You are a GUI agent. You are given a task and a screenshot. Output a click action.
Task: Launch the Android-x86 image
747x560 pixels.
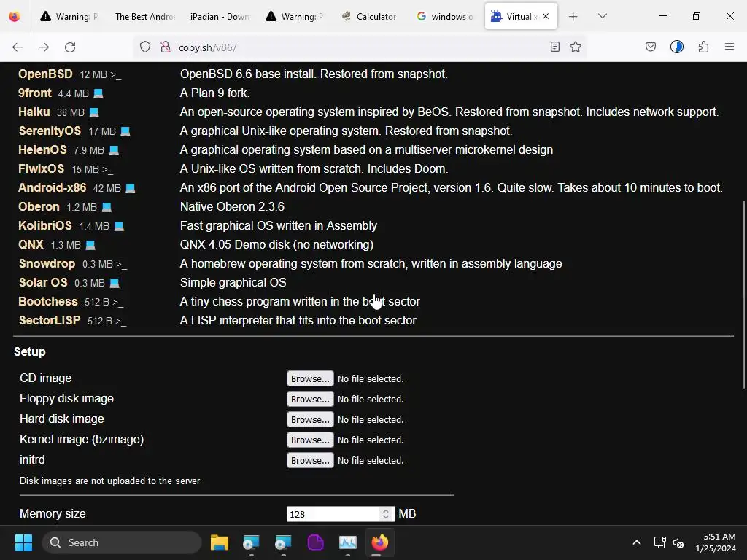click(53, 187)
